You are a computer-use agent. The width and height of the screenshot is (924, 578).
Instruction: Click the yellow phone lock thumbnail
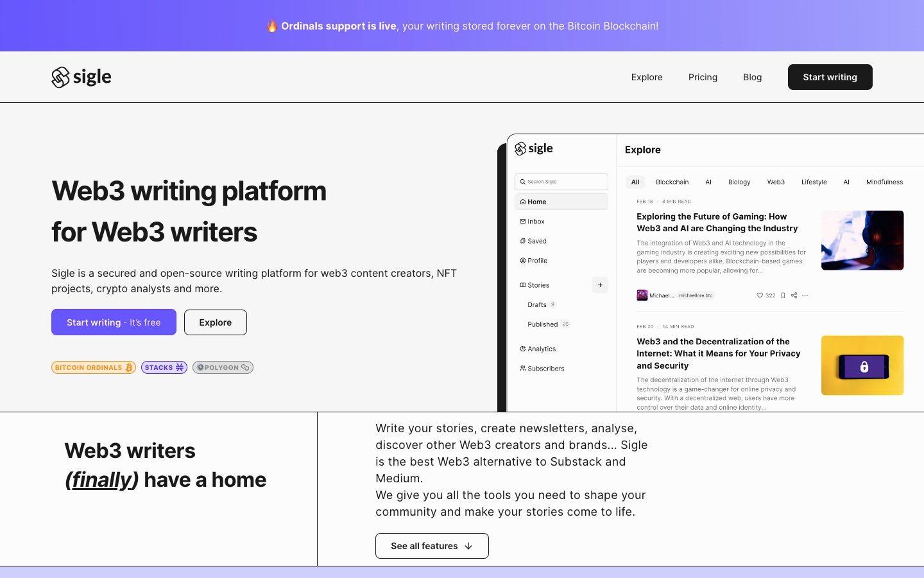tap(862, 365)
